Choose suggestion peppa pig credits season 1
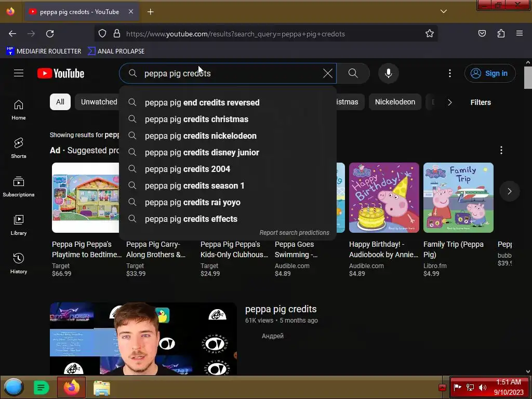This screenshot has width=532, height=399. [228, 185]
